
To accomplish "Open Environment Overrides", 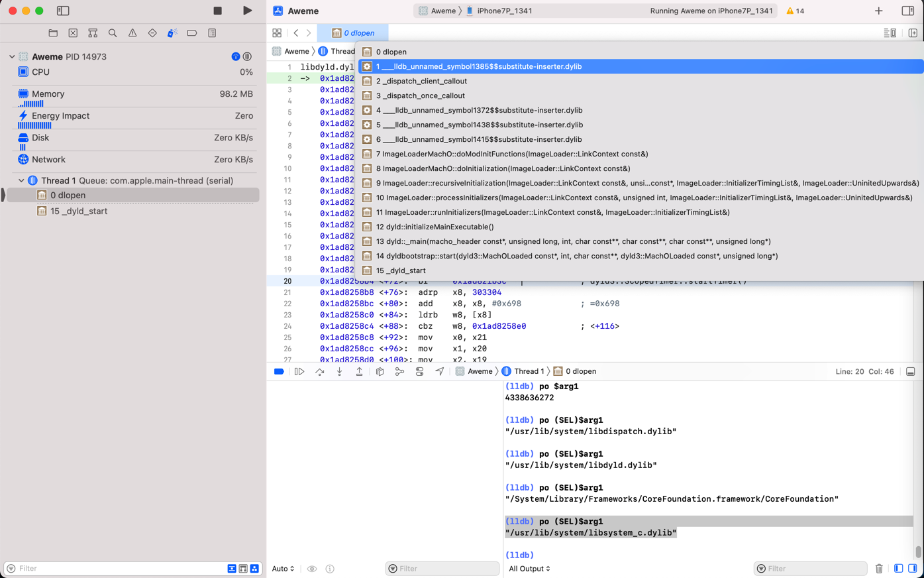I will [x=419, y=372].
